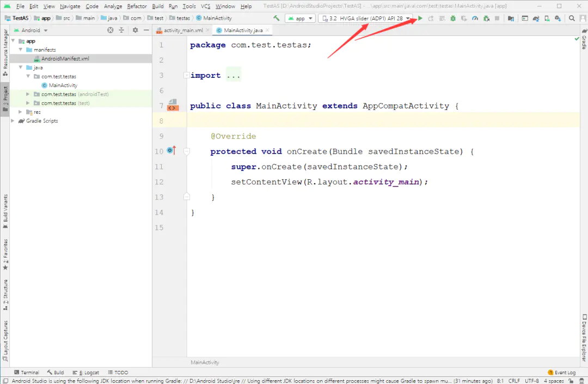
Task: Close the MainActivity.java tab
Action: coord(267,30)
